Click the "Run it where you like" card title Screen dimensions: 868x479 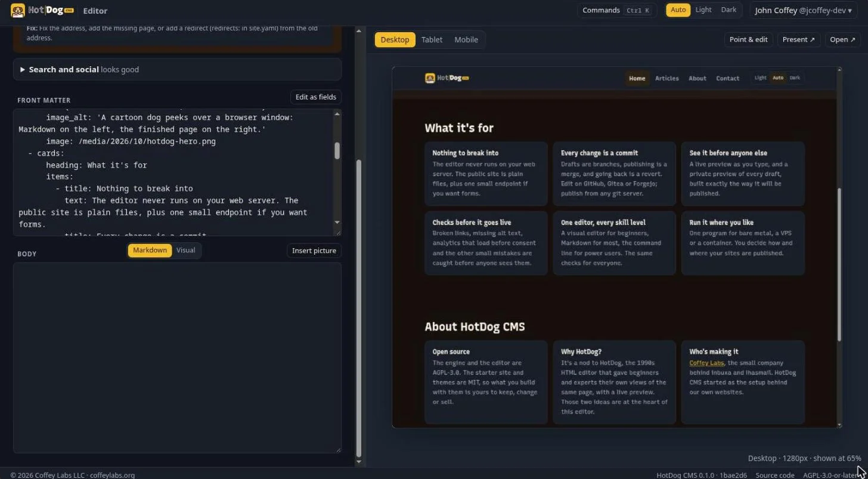[721, 222]
